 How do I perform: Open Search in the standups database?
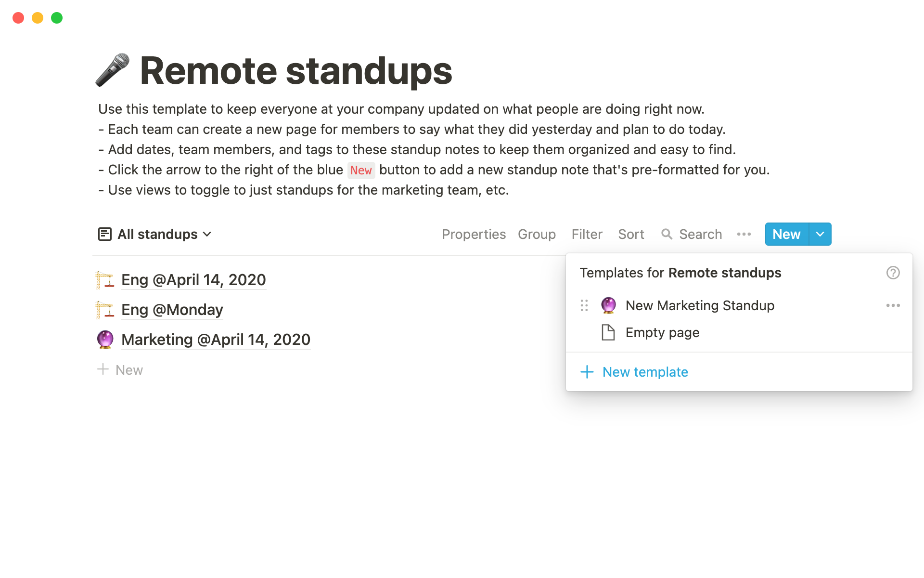[x=692, y=234]
